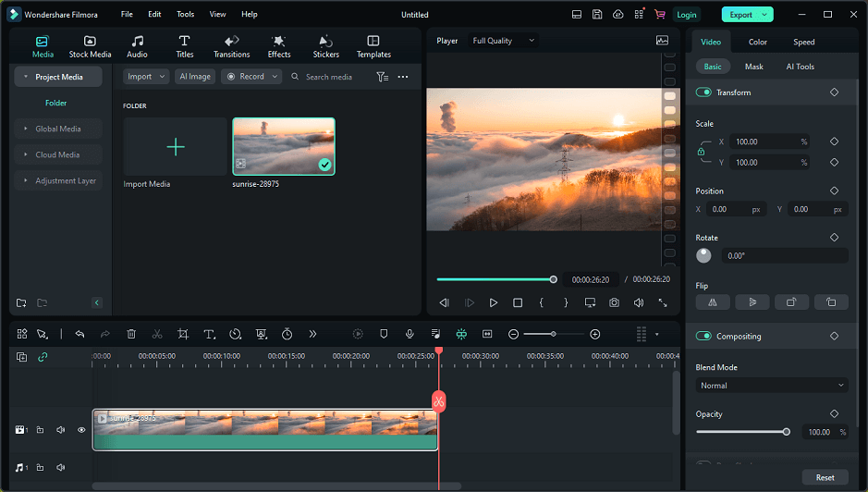Play the video in the player
This screenshot has width=868, height=492.
click(494, 302)
